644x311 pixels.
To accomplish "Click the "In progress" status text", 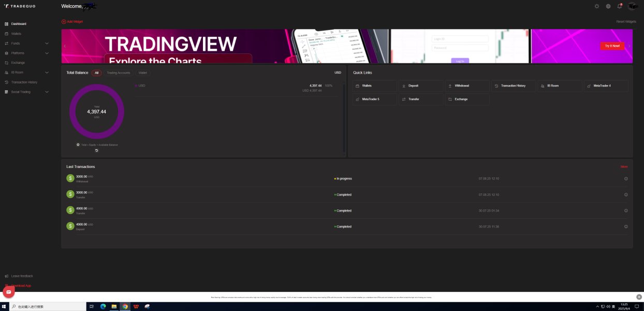I will pyautogui.click(x=344, y=179).
